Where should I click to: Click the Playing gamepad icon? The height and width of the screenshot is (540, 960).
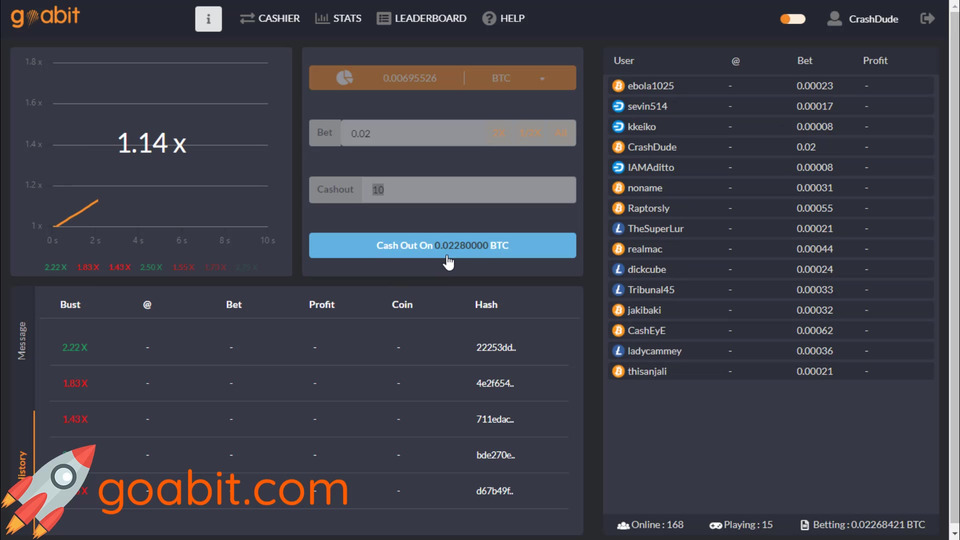(715, 525)
